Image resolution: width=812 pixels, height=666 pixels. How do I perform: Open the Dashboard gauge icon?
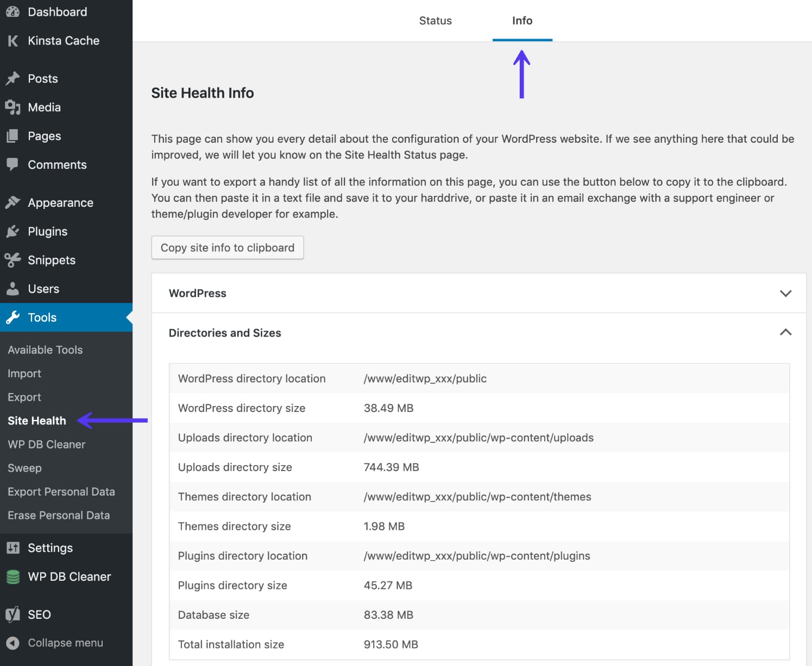[12, 11]
